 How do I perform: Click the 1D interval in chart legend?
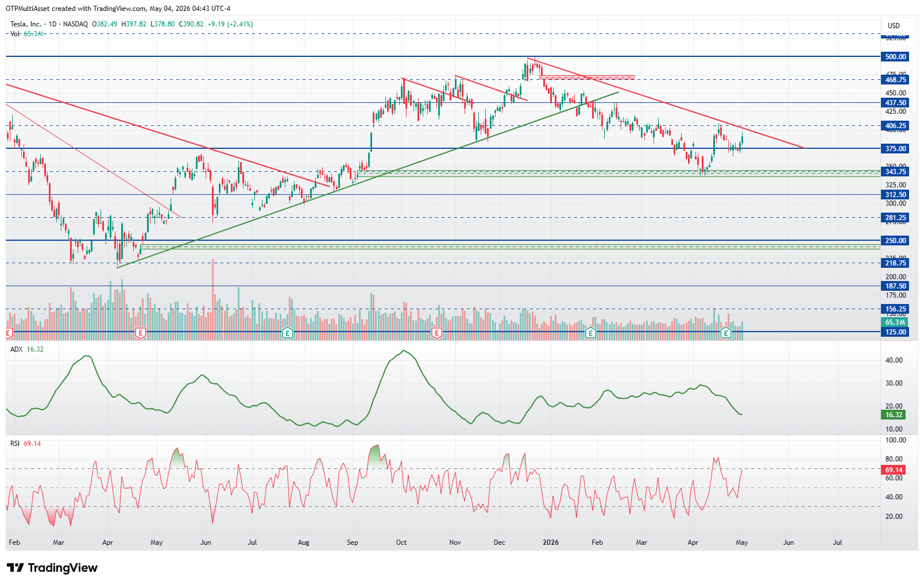tap(53, 24)
